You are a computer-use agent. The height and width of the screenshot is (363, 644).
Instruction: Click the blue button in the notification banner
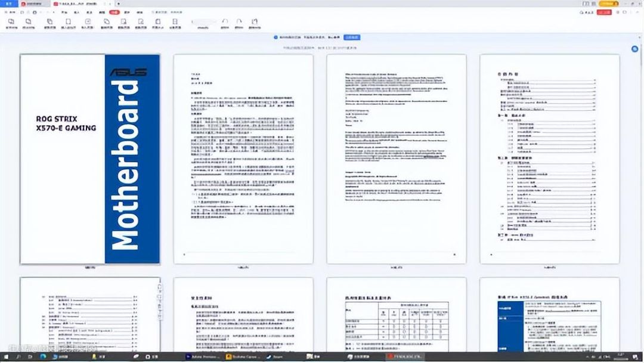click(351, 37)
